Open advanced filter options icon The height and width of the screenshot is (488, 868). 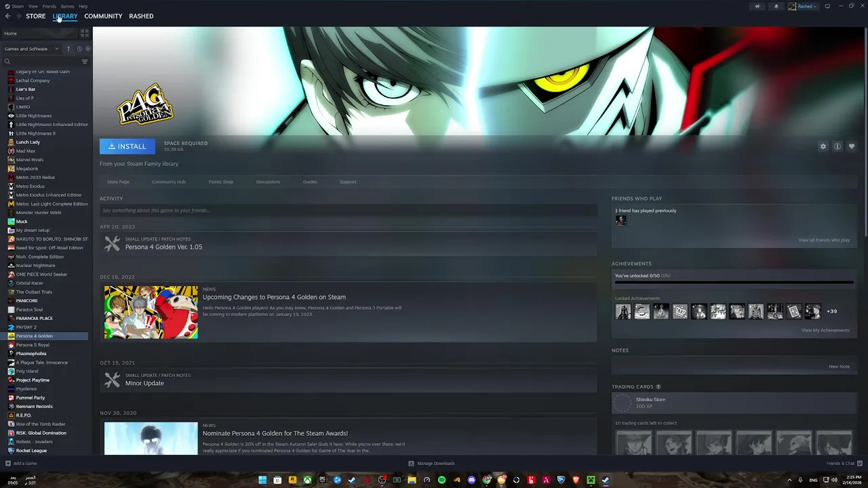coord(85,62)
